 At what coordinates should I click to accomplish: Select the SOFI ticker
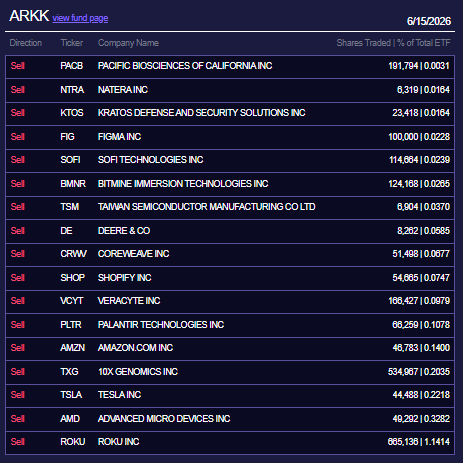(x=70, y=160)
